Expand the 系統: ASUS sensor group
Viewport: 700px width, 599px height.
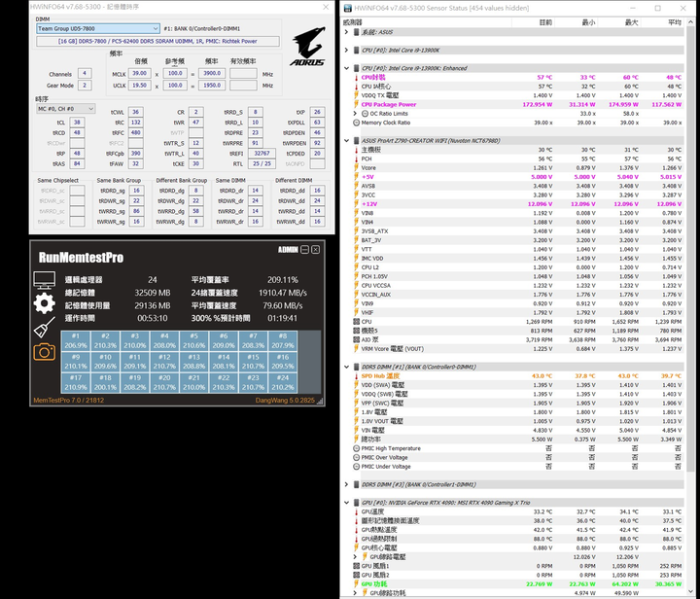[346, 32]
